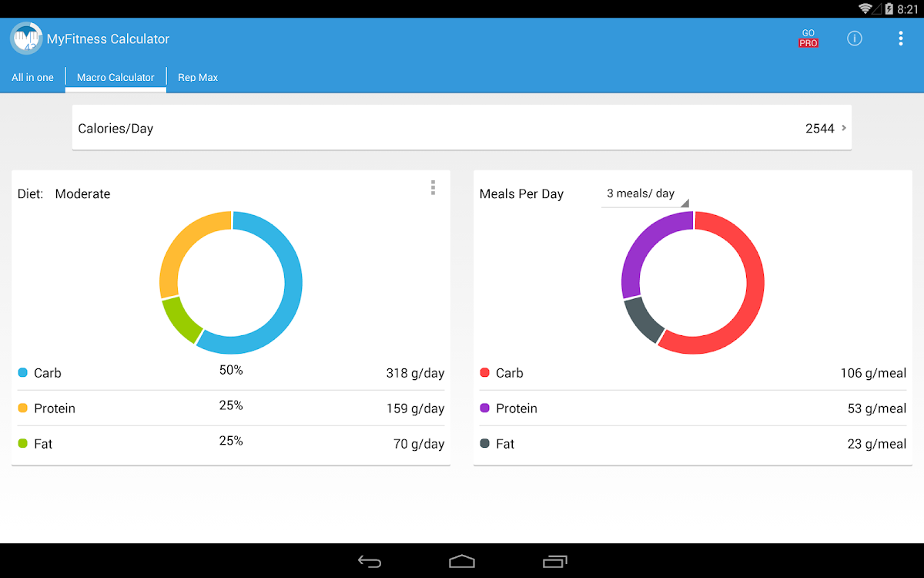Open the info circle icon
This screenshot has height=578, width=924.
click(854, 39)
